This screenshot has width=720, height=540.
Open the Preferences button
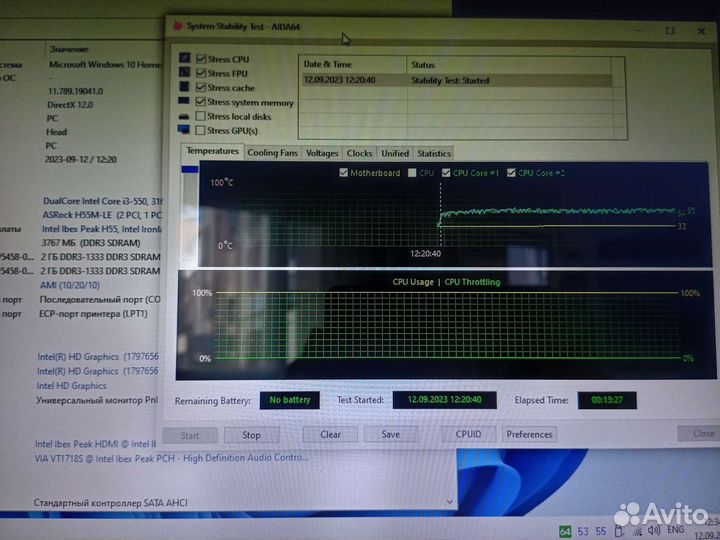click(x=529, y=434)
